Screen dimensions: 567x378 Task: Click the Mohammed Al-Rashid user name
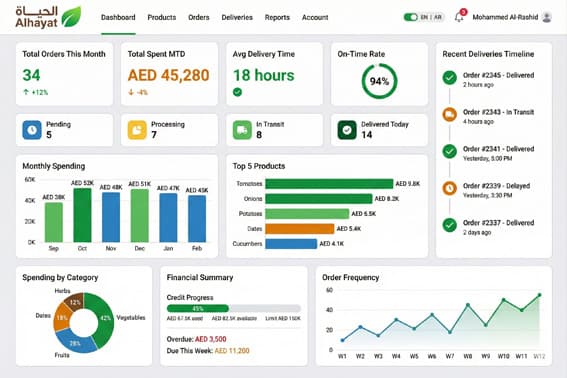tap(505, 17)
